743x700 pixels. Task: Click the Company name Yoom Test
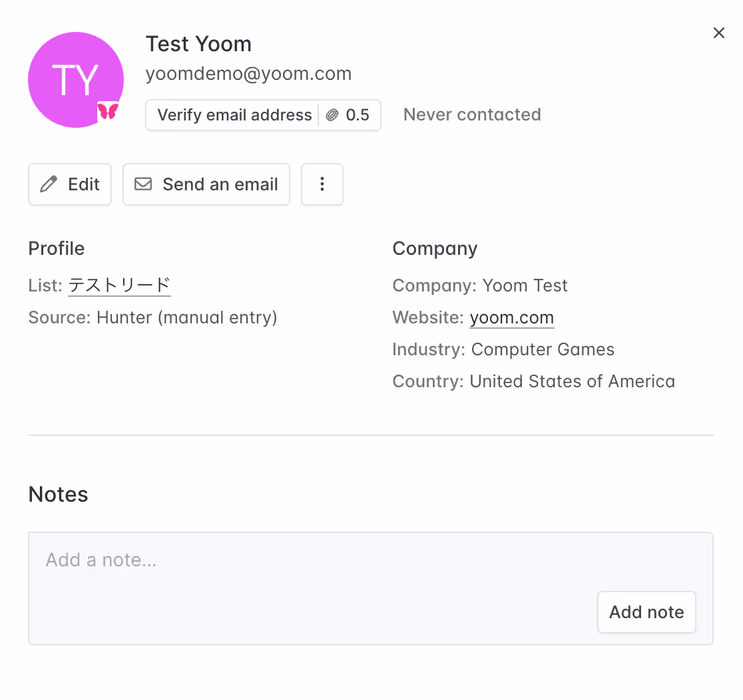coord(525,285)
